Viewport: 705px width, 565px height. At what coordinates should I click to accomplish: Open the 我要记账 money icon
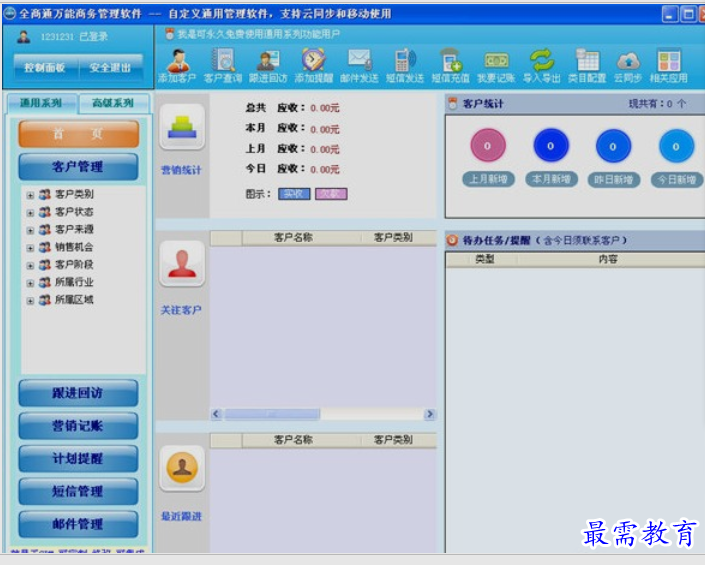496,61
